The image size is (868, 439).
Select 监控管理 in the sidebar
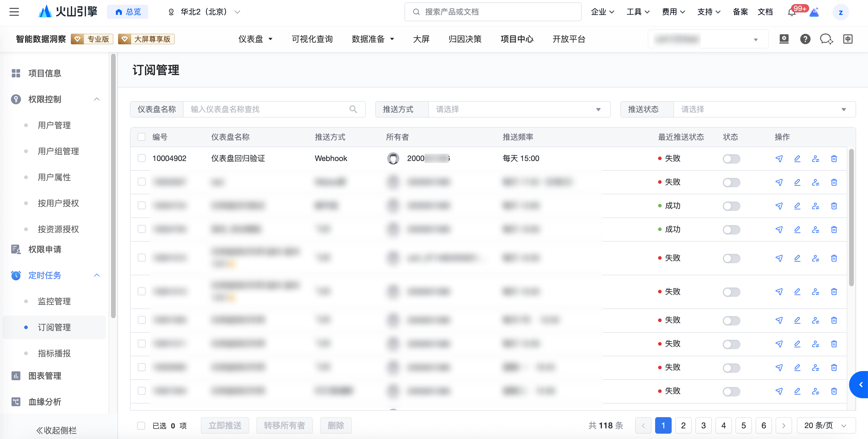[x=54, y=301]
